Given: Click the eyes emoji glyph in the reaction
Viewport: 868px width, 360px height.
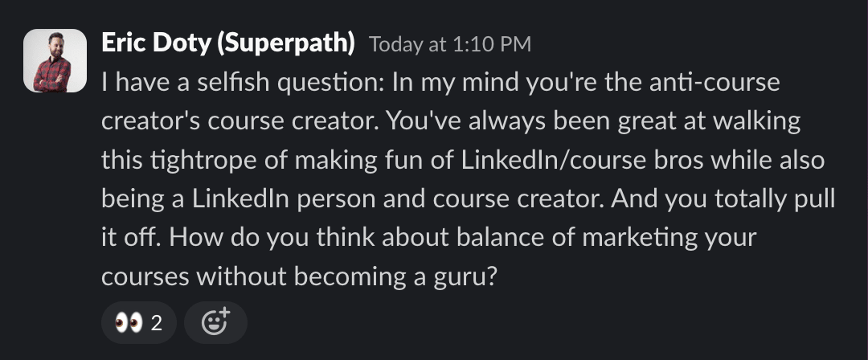Looking at the screenshot, I should [x=129, y=322].
